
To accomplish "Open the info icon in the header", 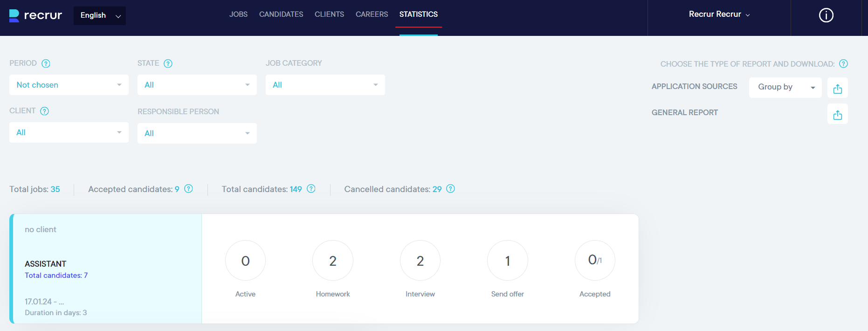I will coord(826,15).
